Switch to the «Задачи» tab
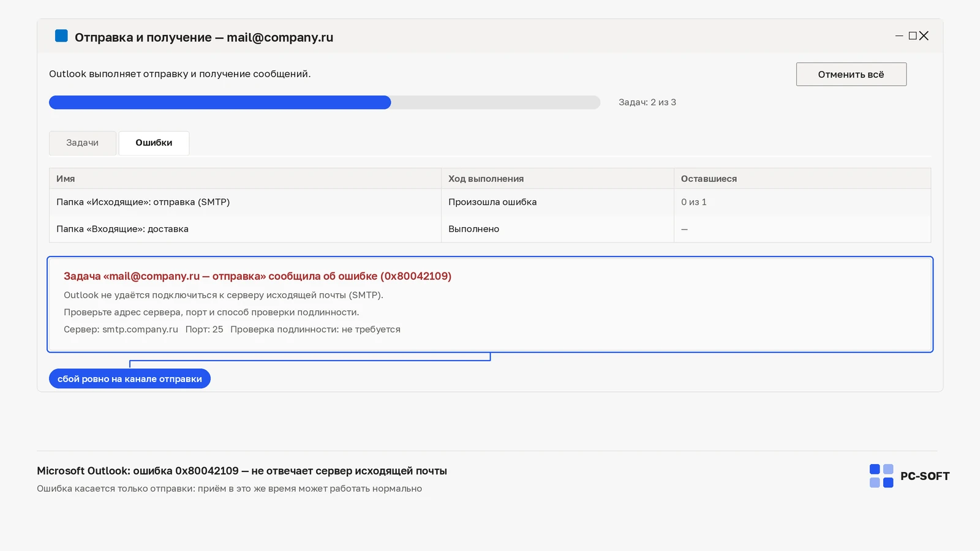Image resolution: width=980 pixels, height=551 pixels. tap(83, 143)
